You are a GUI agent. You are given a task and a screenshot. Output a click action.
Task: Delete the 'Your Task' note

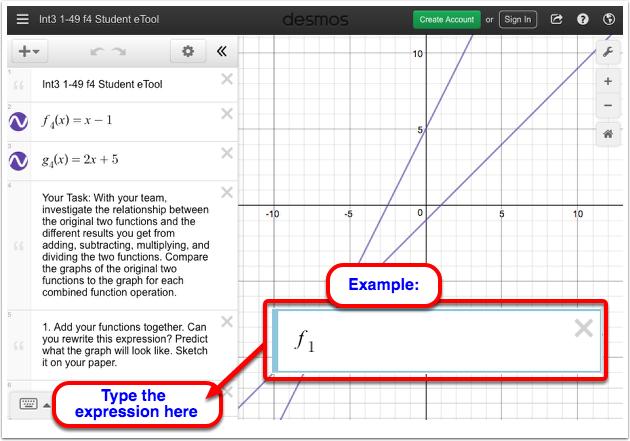point(227,192)
